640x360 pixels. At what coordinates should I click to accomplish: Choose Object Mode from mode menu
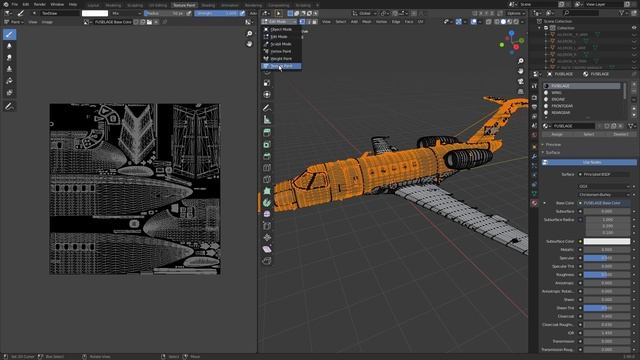(x=281, y=29)
